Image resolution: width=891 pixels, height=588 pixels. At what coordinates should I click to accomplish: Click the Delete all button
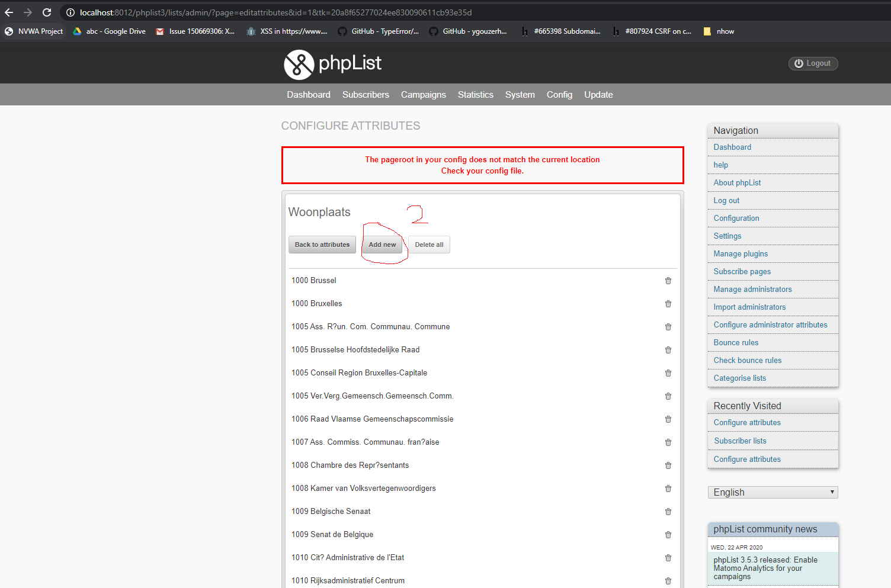[429, 245]
